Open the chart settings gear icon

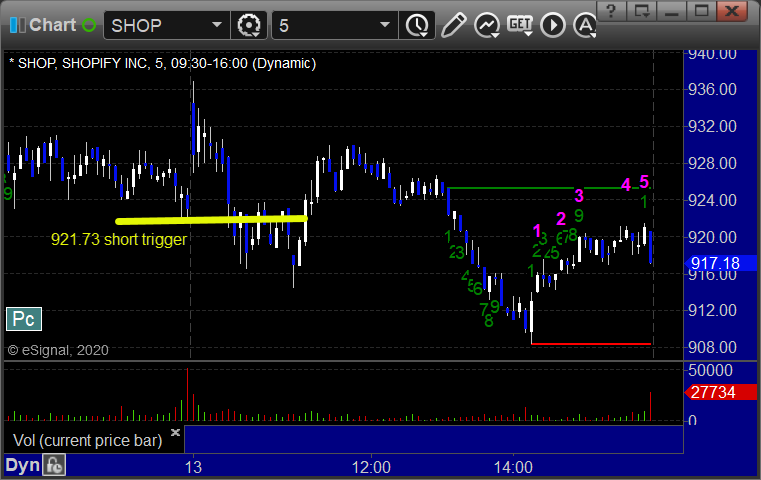coord(249,25)
